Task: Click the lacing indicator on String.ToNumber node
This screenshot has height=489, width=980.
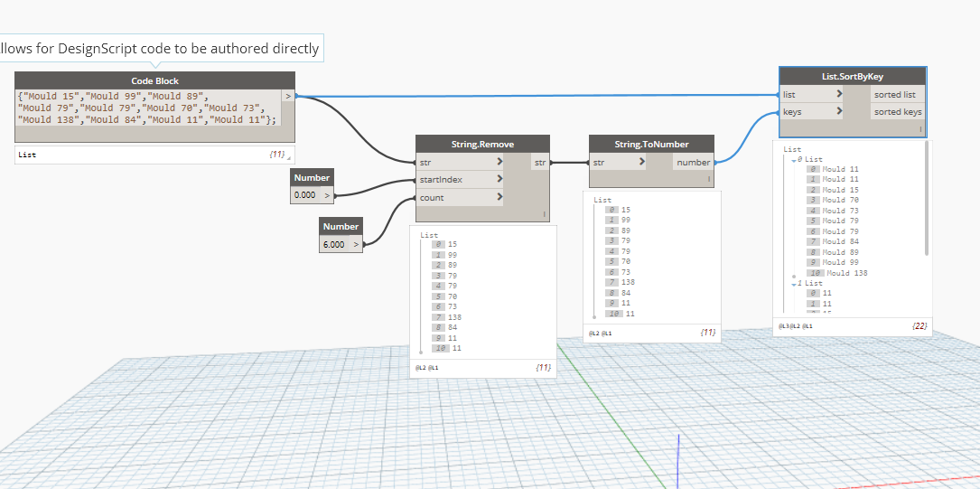Action: point(708,180)
